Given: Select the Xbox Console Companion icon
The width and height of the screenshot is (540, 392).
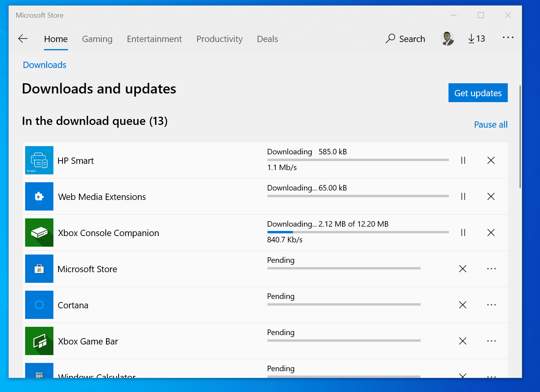Looking at the screenshot, I should pos(39,233).
